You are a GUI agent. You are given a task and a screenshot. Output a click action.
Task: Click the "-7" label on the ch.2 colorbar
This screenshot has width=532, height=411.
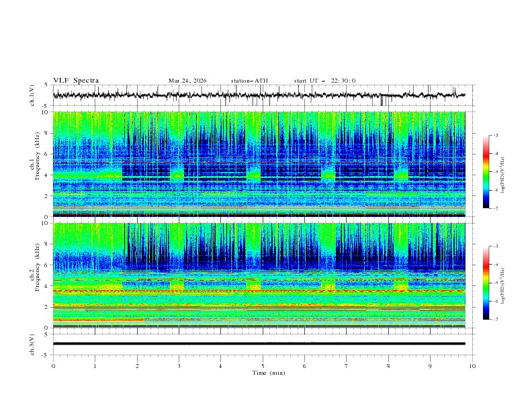point(495,319)
